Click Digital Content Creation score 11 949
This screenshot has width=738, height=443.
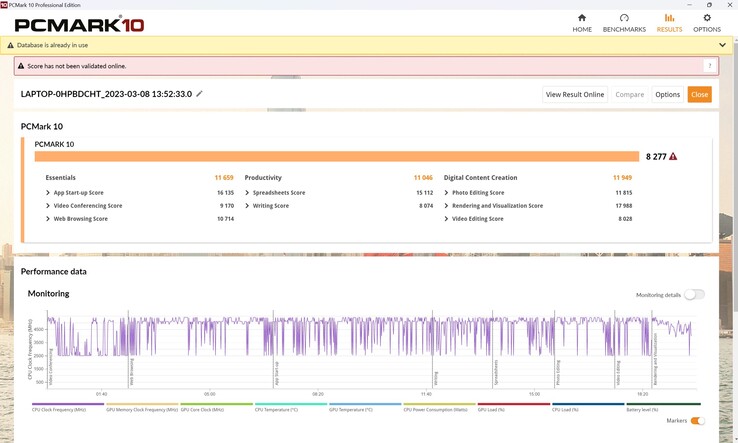(622, 177)
